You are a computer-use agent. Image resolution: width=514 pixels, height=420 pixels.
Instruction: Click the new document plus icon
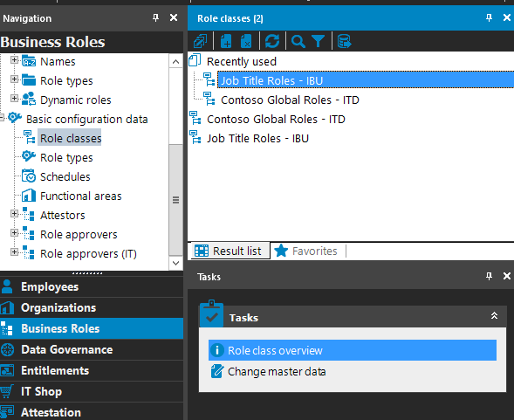[226, 41]
